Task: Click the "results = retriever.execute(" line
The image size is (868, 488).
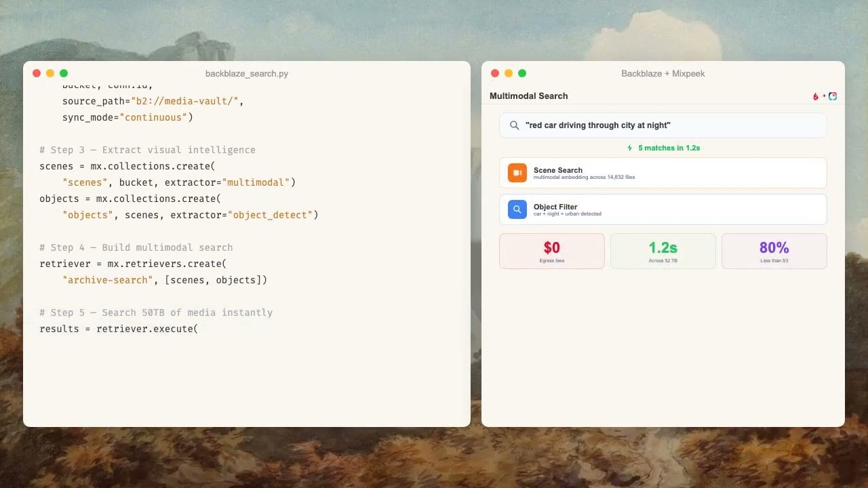Action: pyautogui.click(x=119, y=329)
